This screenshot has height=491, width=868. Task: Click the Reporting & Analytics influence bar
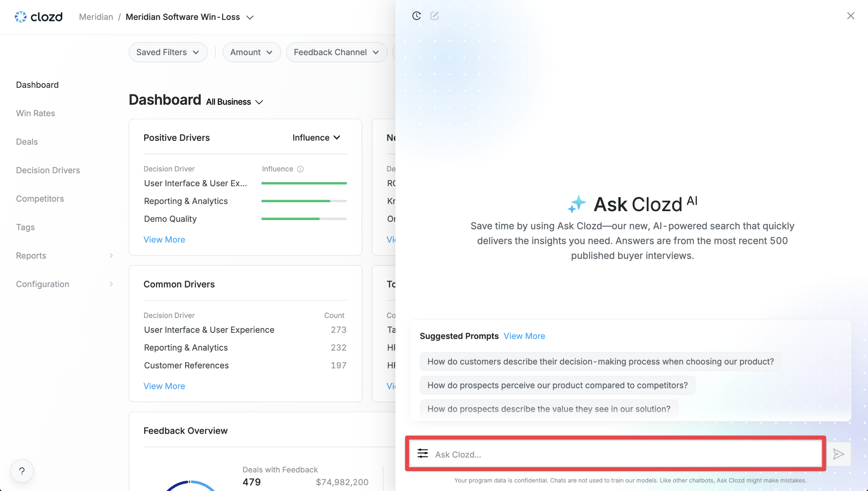[304, 201]
